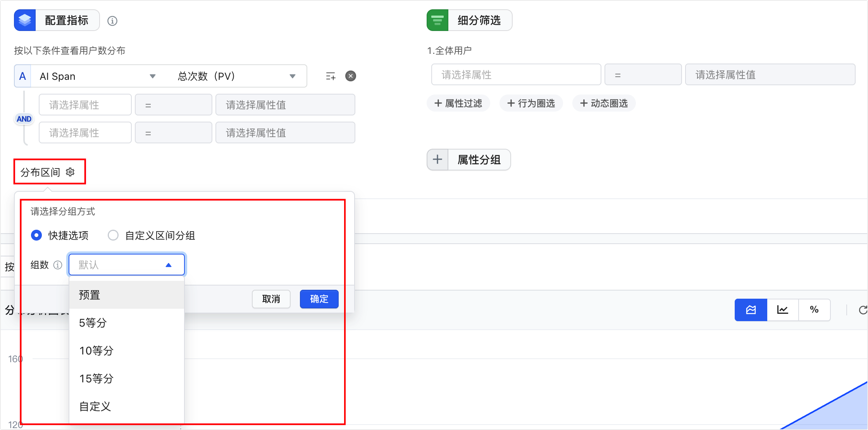Click the 细分筛选 heading label
This screenshot has height=430, width=868.
pos(479,20)
